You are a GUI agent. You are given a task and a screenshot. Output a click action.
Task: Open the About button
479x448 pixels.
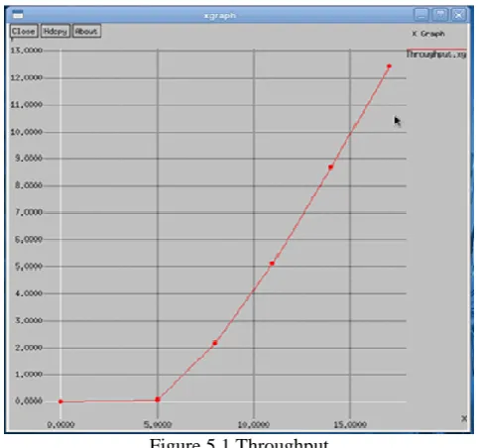pos(86,31)
